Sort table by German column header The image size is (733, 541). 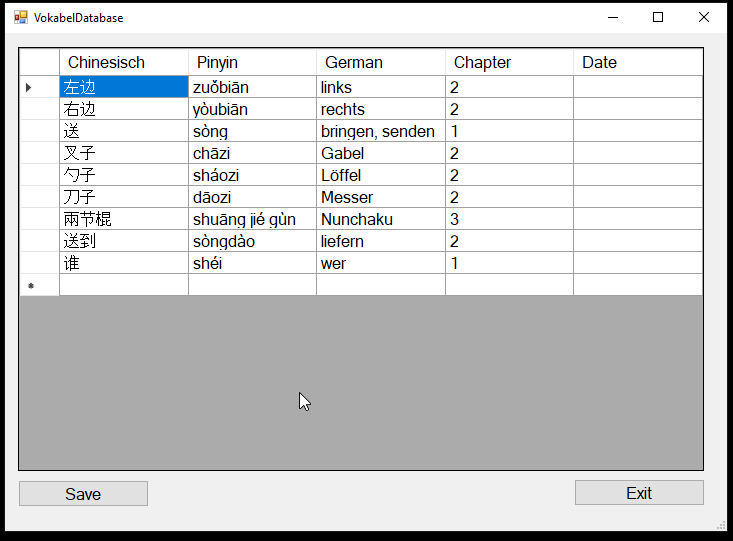coord(380,62)
